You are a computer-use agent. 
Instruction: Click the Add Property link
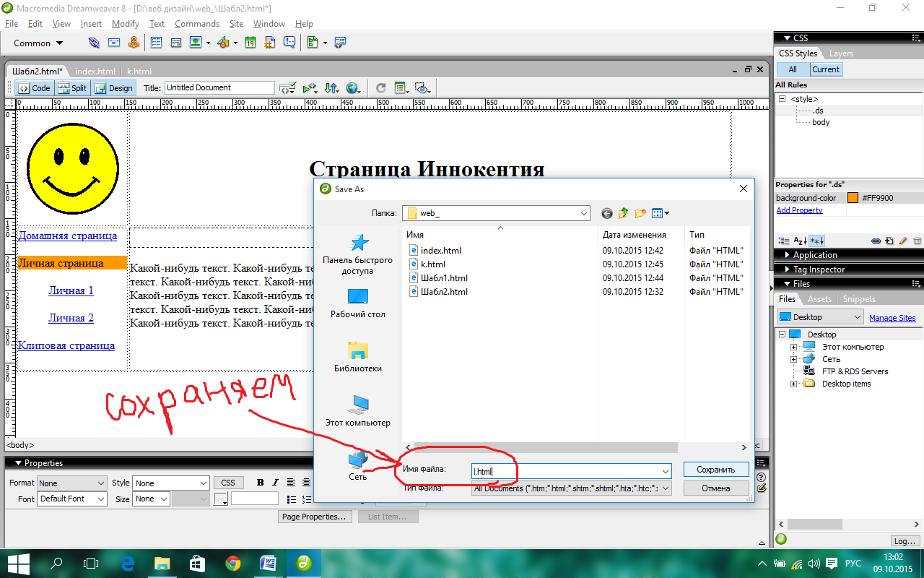pos(799,210)
